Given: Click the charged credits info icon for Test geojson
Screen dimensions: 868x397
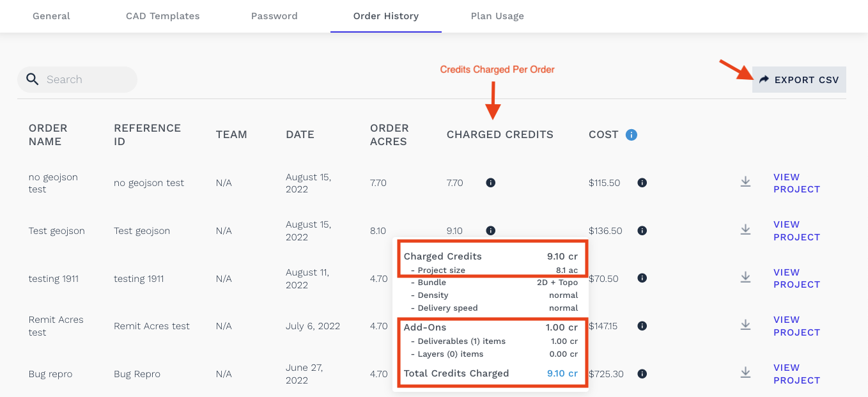Looking at the screenshot, I should tap(490, 231).
